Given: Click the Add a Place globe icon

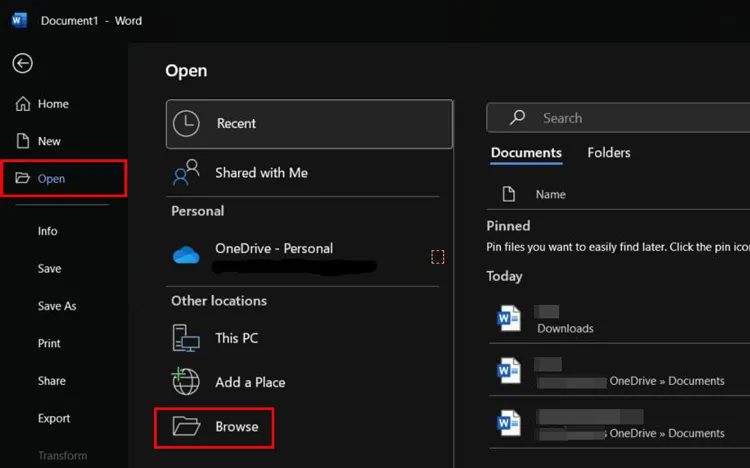Looking at the screenshot, I should (x=186, y=381).
